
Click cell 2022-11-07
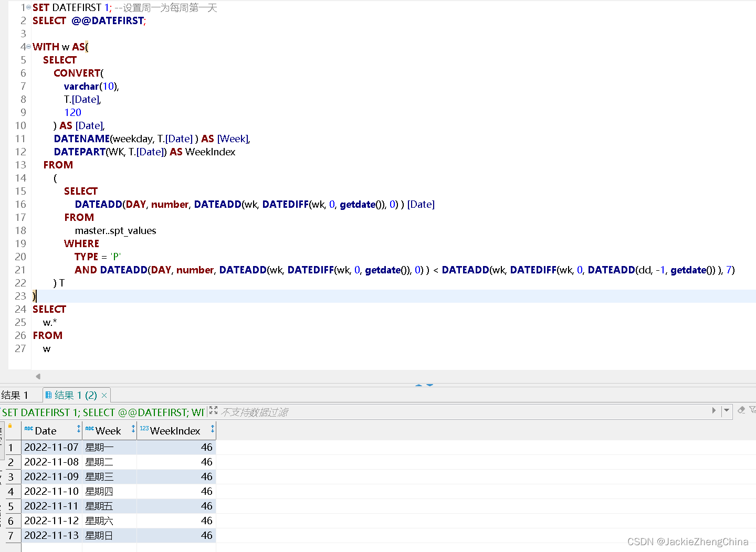coord(51,448)
